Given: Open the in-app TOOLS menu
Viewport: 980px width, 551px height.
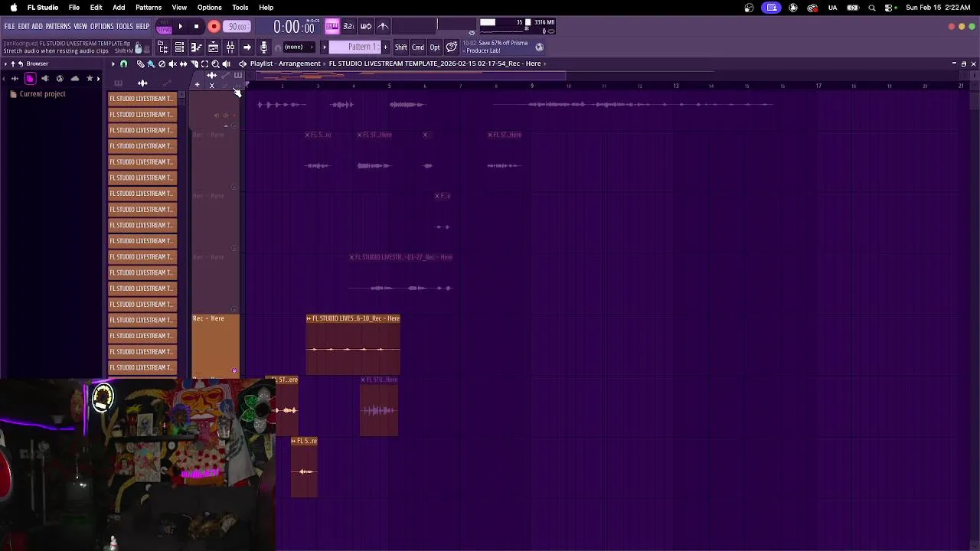Looking at the screenshot, I should coord(124,26).
